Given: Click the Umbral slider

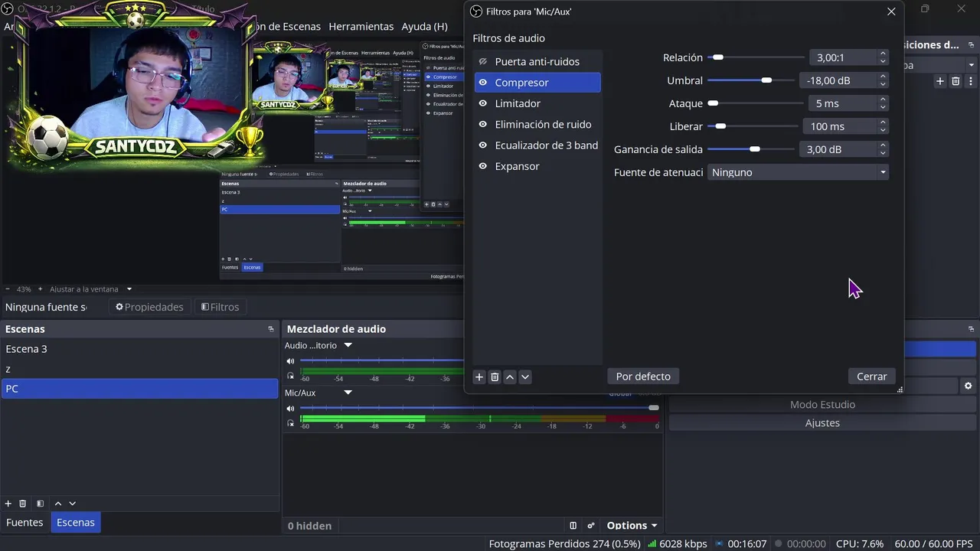Looking at the screenshot, I should 750,80.
